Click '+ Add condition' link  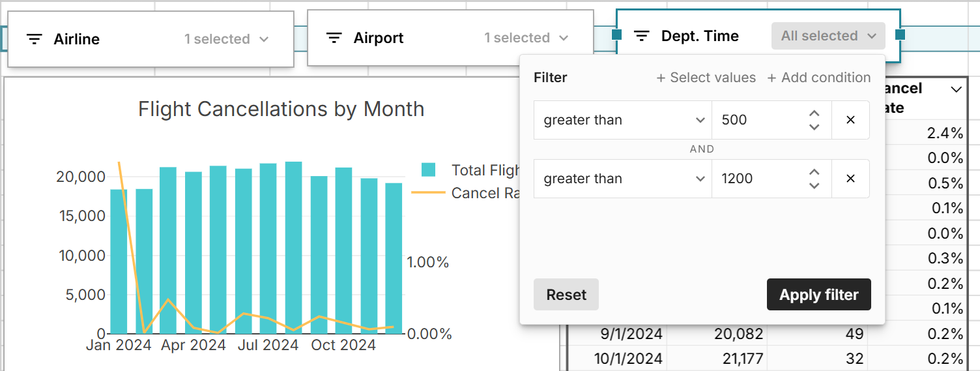point(818,78)
